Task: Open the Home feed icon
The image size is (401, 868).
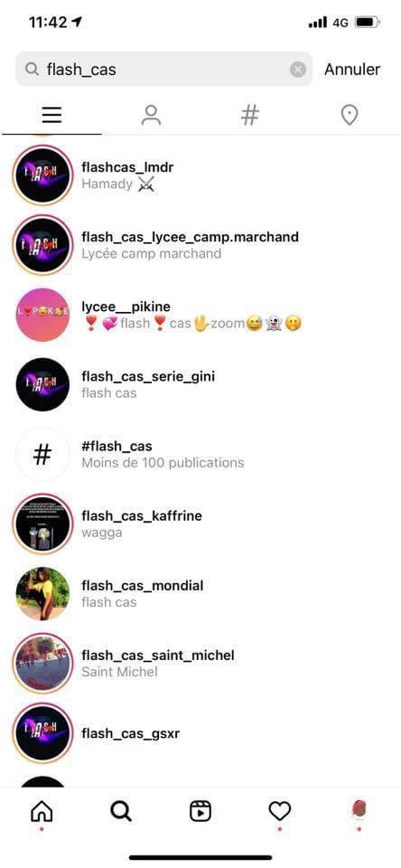Action: click(42, 811)
